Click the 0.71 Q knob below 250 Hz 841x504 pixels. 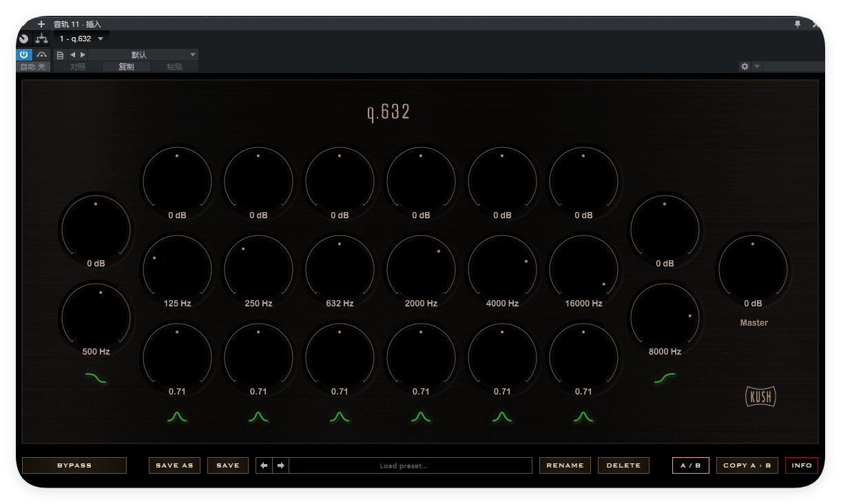[258, 357]
